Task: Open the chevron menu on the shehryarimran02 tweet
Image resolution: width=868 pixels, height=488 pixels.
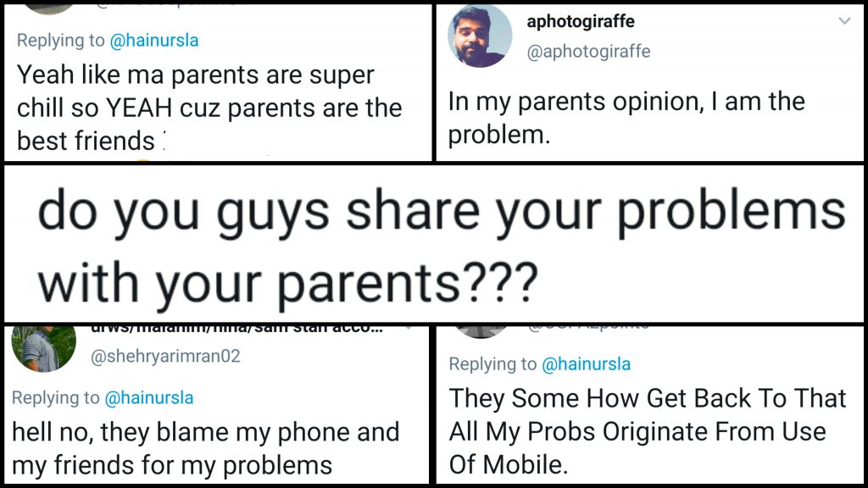Action: [x=411, y=326]
